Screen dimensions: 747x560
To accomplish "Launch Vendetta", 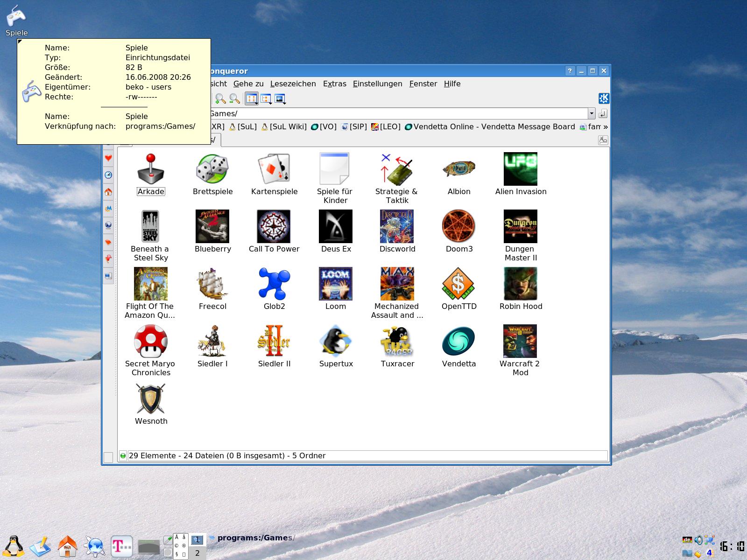I will pos(459,346).
